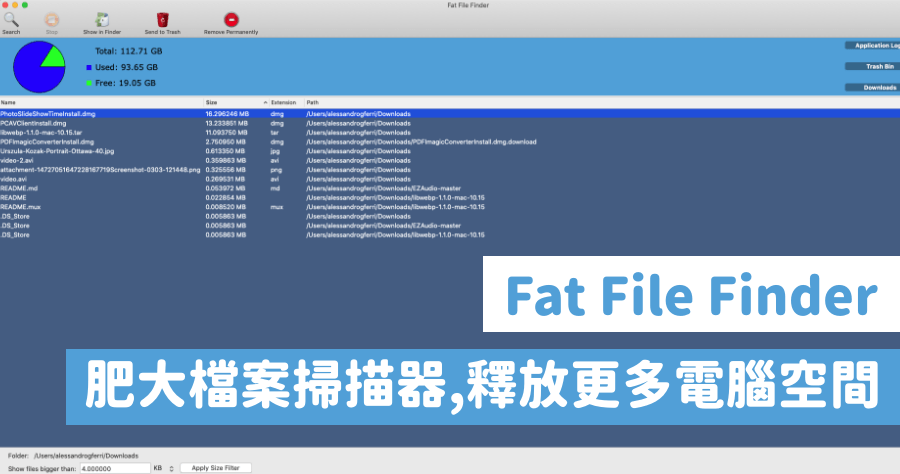Click the Folder path /Users/alessandrogferri/Downloads at bottom
Screen dimensions: 900x474
pyautogui.click(x=86, y=456)
